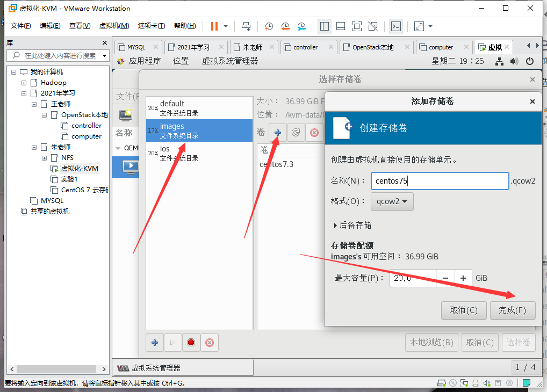Image resolution: width=547 pixels, height=392 pixels.
Task: Take a snapshot with the snapshot icon
Action: click(x=269, y=26)
